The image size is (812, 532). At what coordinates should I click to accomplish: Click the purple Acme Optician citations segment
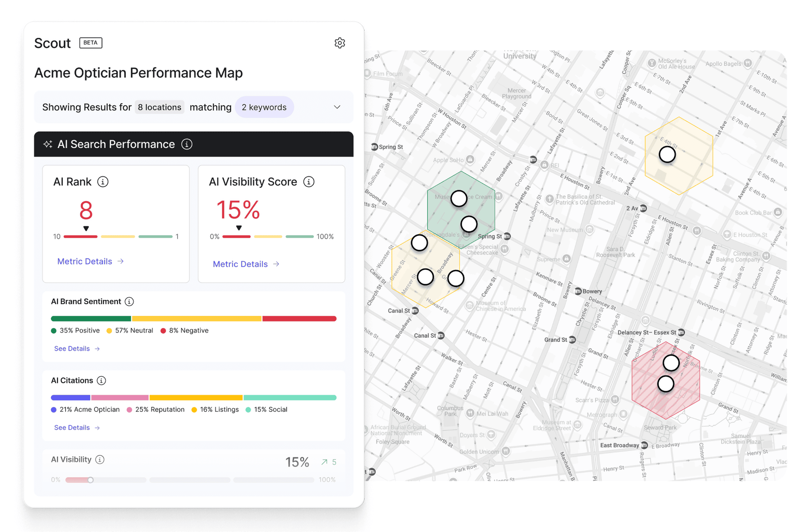[70, 398]
